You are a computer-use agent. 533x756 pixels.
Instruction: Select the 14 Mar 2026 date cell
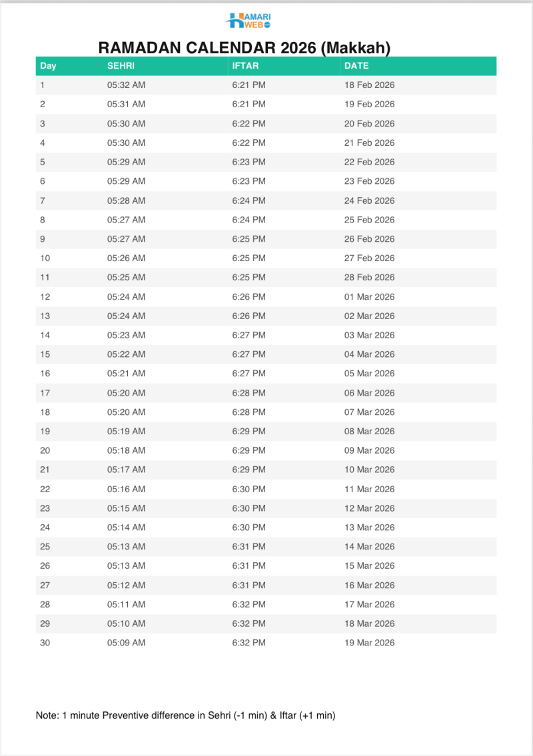pyautogui.click(x=369, y=547)
